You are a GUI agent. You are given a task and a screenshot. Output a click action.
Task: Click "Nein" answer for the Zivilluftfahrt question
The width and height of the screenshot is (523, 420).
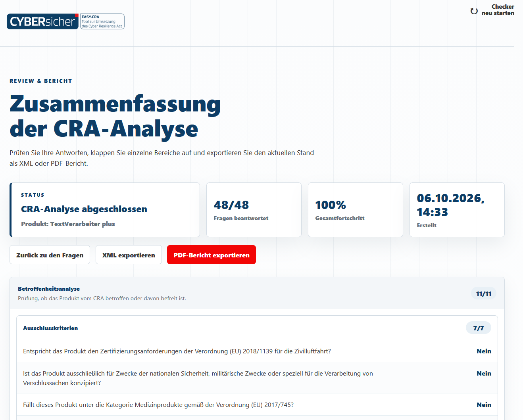484,351
